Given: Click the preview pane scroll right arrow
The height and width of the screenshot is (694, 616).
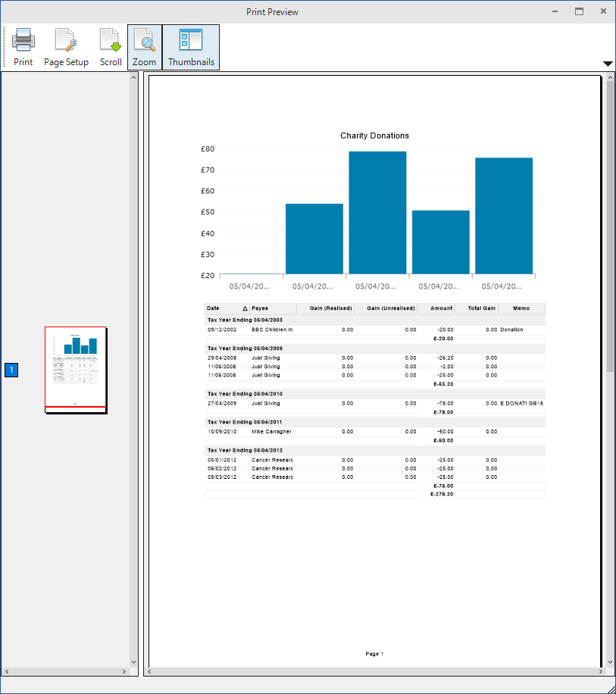Looking at the screenshot, I should click(x=599, y=672).
